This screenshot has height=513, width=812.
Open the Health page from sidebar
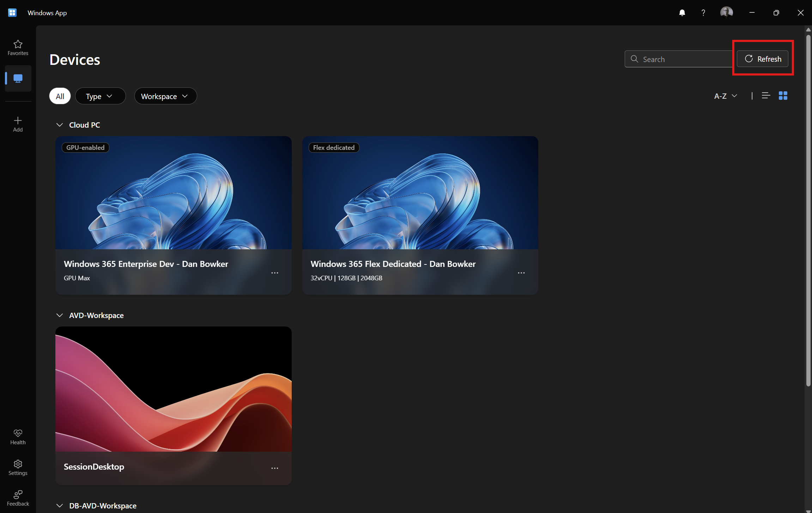(x=18, y=437)
